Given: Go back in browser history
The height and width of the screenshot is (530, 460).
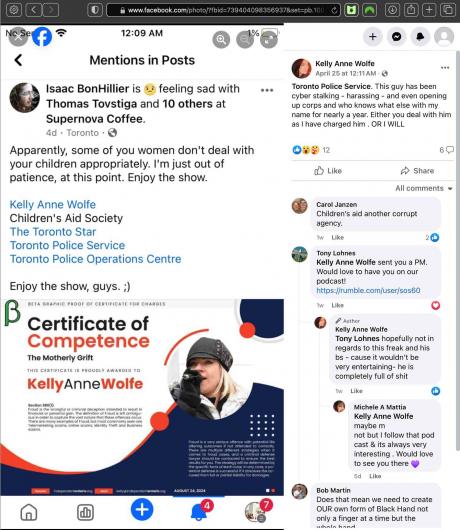Looking at the screenshot, I should pos(34,10).
